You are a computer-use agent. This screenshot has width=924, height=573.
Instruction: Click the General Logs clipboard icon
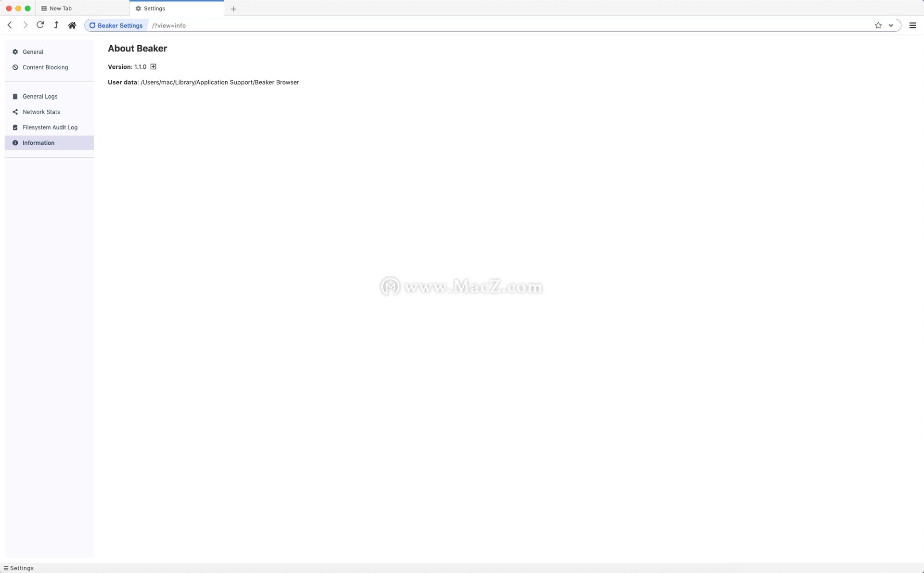pyautogui.click(x=15, y=96)
